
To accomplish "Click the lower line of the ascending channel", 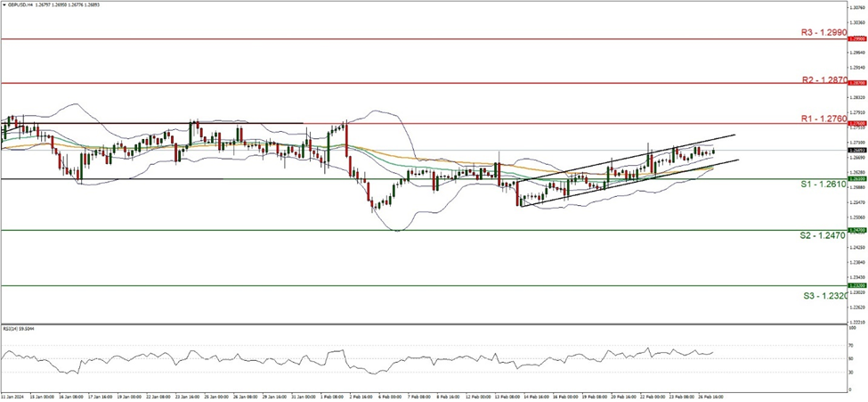I will [x=623, y=185].
